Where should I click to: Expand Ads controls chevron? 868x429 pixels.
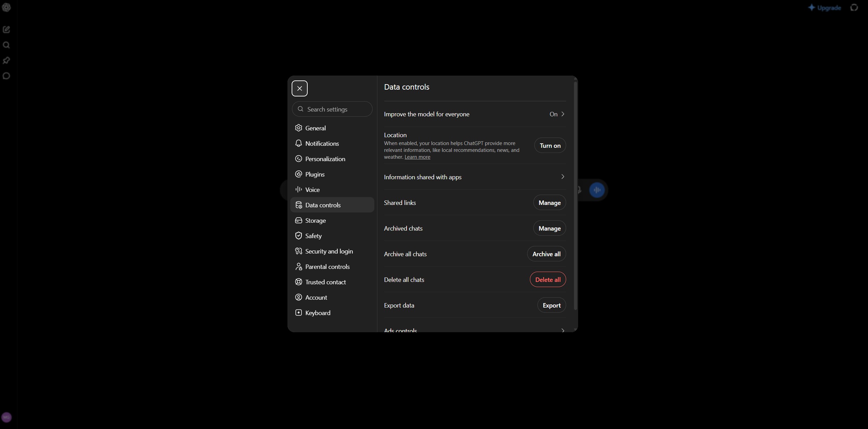point(563,330)
